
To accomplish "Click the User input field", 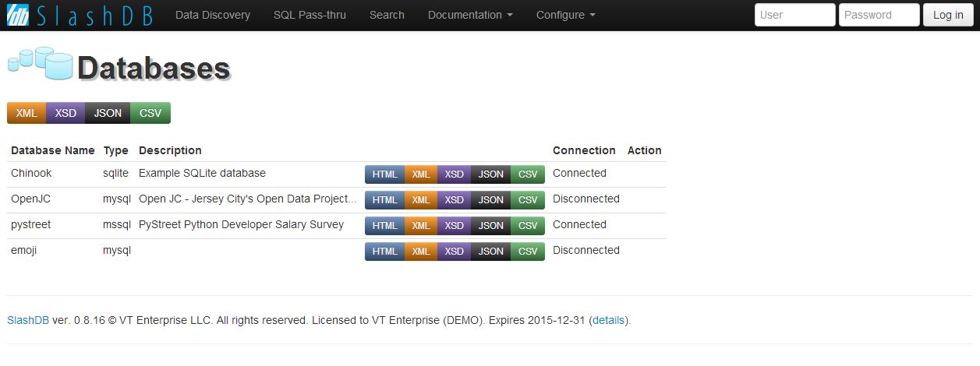I will (795, 15).
